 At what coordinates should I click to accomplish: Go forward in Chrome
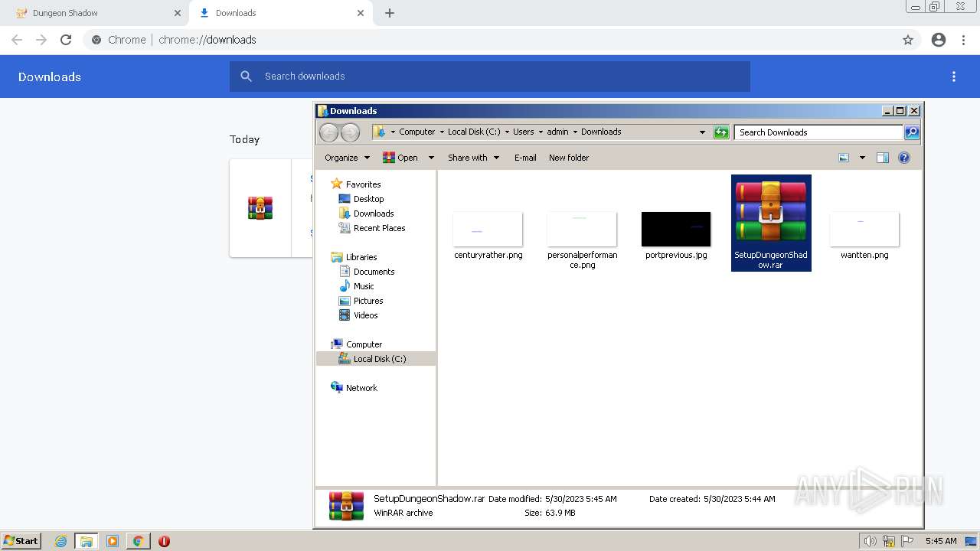(x=41, y=40)
